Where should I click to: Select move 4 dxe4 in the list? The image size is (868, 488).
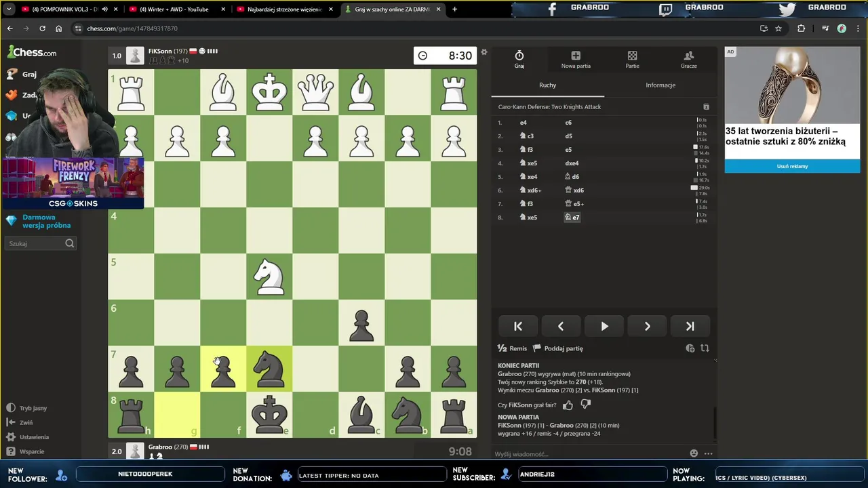572,163
